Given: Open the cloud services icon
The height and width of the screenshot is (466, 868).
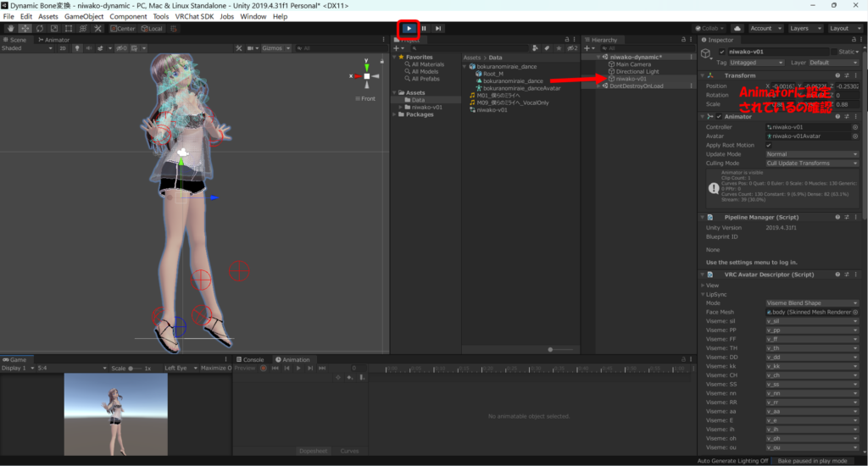Looking at the screenshot, I should 737,28.
